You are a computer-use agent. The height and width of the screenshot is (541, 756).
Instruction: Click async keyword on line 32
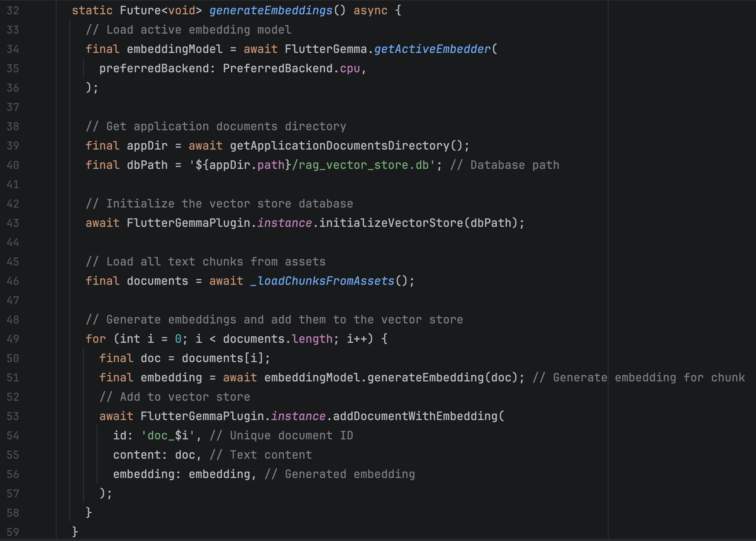[x=370, y=10]
